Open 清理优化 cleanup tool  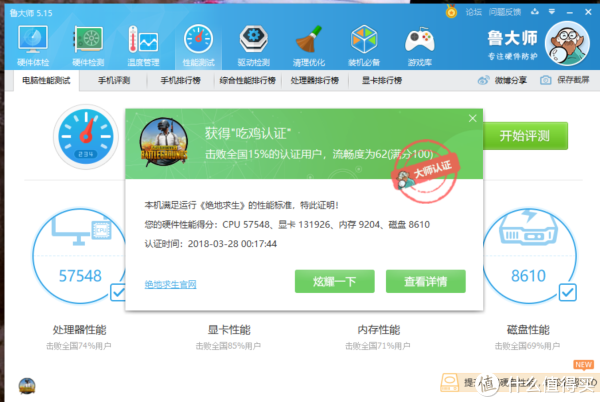[x=308, y=46]
